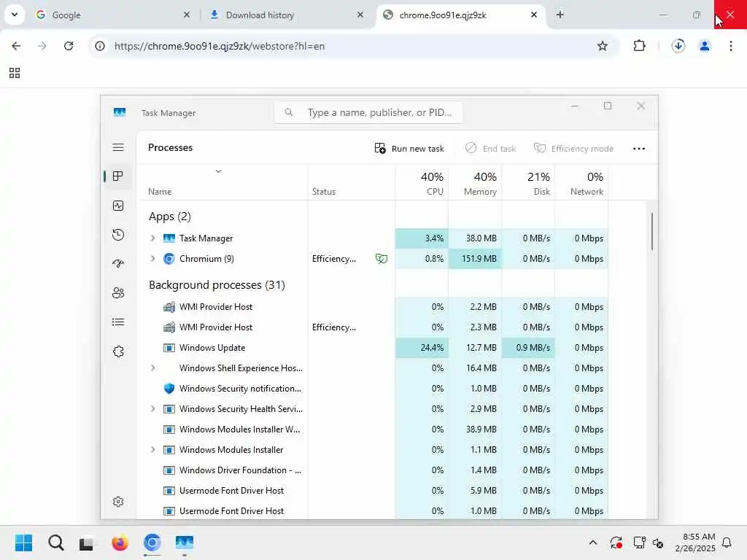
Task: Expand Windows Security Health Service row
Action: pyautogui.click(x=153, y=409)
